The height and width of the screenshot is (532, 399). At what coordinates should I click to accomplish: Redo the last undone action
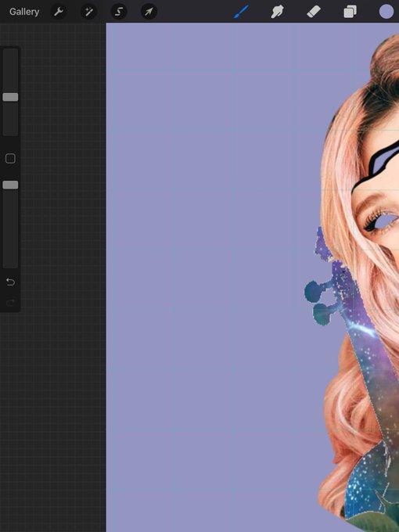[10, 302]
